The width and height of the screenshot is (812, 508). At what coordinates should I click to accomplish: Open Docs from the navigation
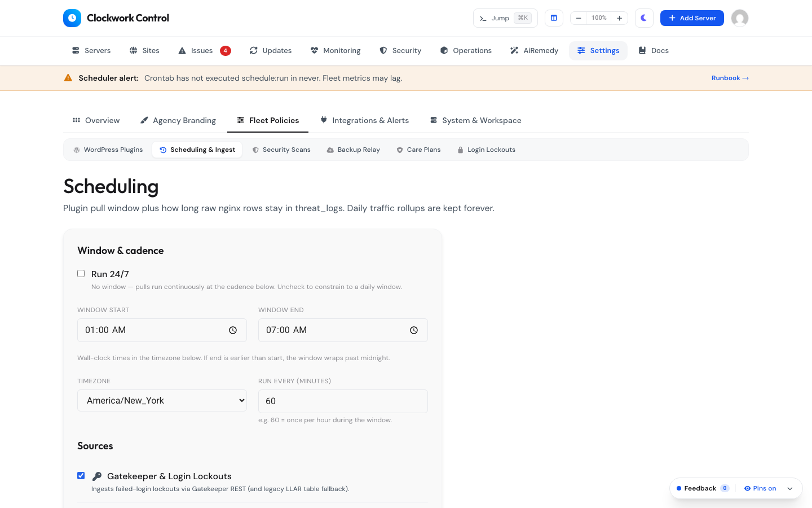(654, 51)
